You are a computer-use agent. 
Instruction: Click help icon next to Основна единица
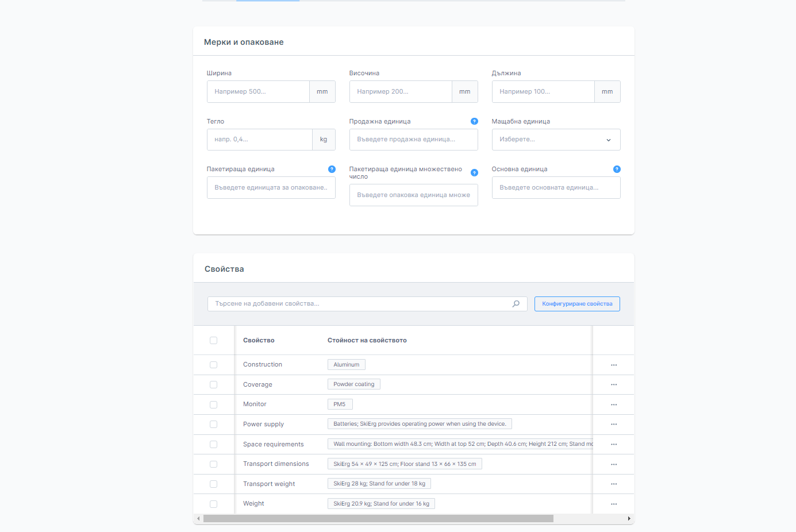click(x=617, y=169)
